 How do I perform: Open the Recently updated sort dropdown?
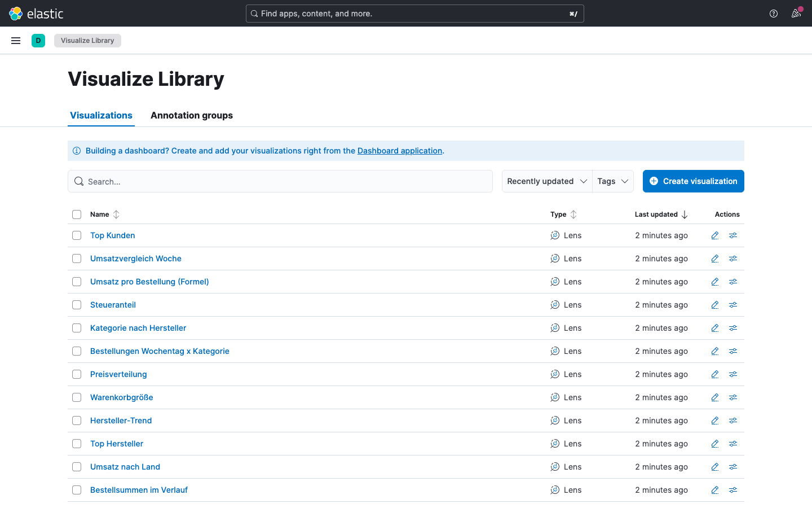pos(546,181)
